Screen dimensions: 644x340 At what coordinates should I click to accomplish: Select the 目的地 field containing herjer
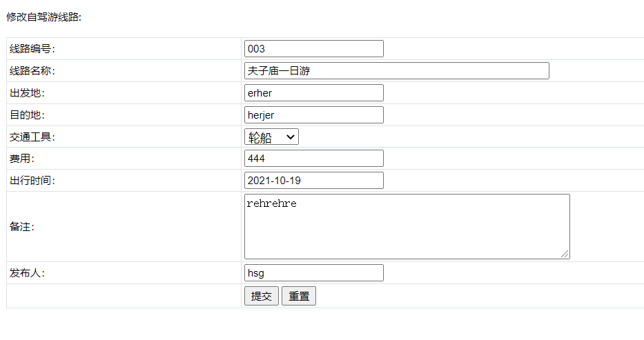click(313, 115)
